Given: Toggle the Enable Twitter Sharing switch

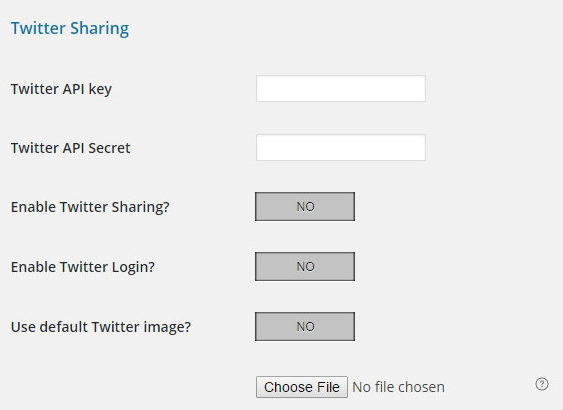Looking at the screenshot, I should coord(305,206).
